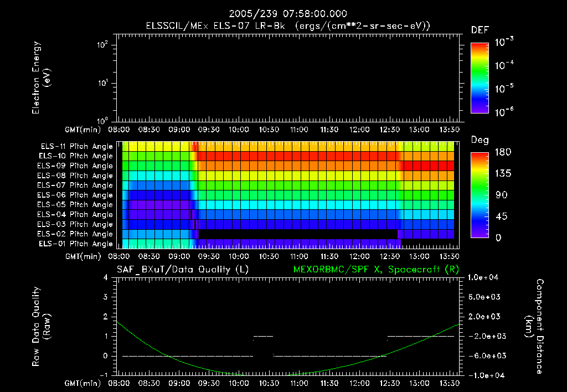Click the SAF_BXuT/Data Quality (L) legend text

[183, 270]
